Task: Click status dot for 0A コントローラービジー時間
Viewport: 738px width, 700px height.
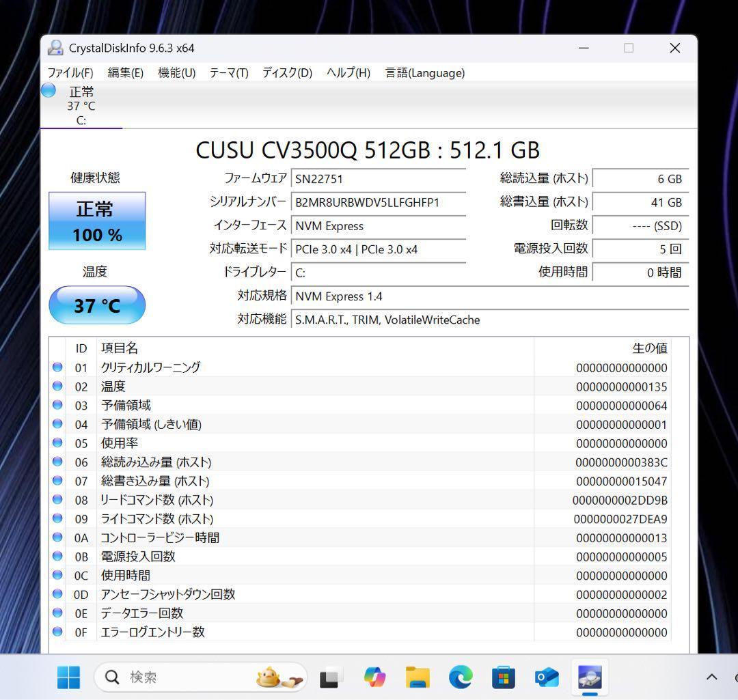Action: 57,537
